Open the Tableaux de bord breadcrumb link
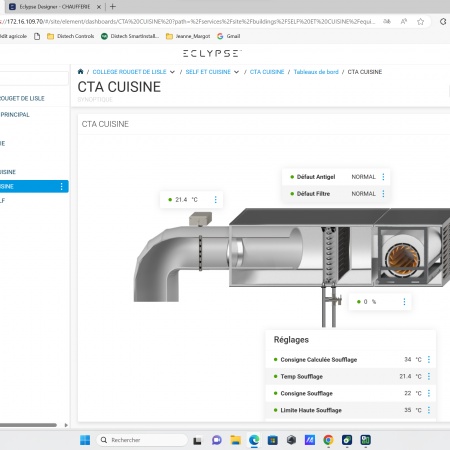450x450 pixels. coord(316,72)
